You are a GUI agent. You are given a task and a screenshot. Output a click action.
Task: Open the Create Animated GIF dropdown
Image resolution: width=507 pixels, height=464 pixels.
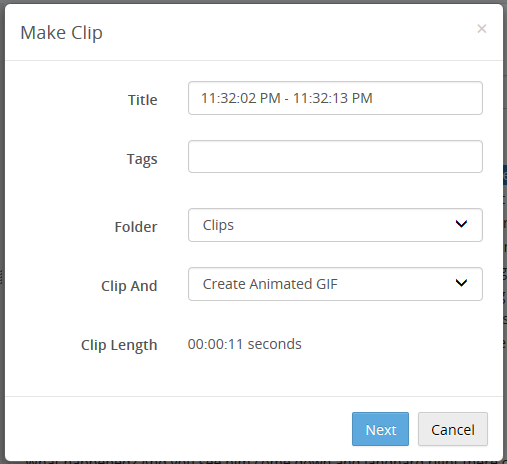pos(335,284)
